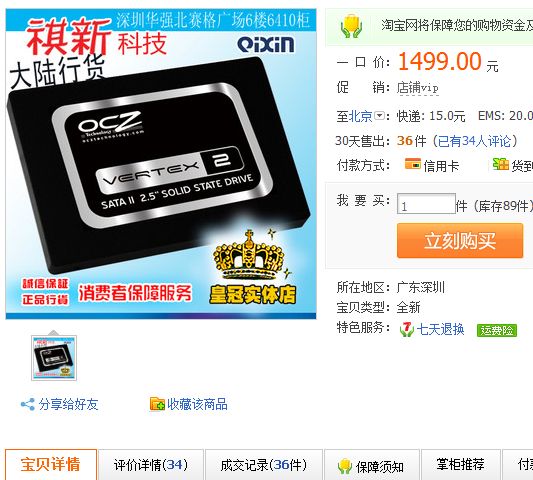This screenshot has height=480, width=533.
Task: Expand the 北京 destination dropdown arrow
Action: pyautogui.click(x=379, y=116)
